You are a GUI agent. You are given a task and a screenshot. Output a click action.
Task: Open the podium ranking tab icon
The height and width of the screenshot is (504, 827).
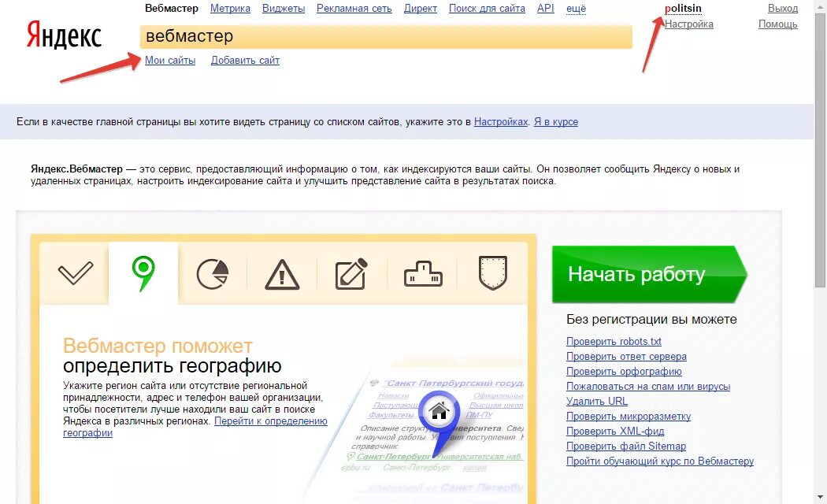point(423,274)
